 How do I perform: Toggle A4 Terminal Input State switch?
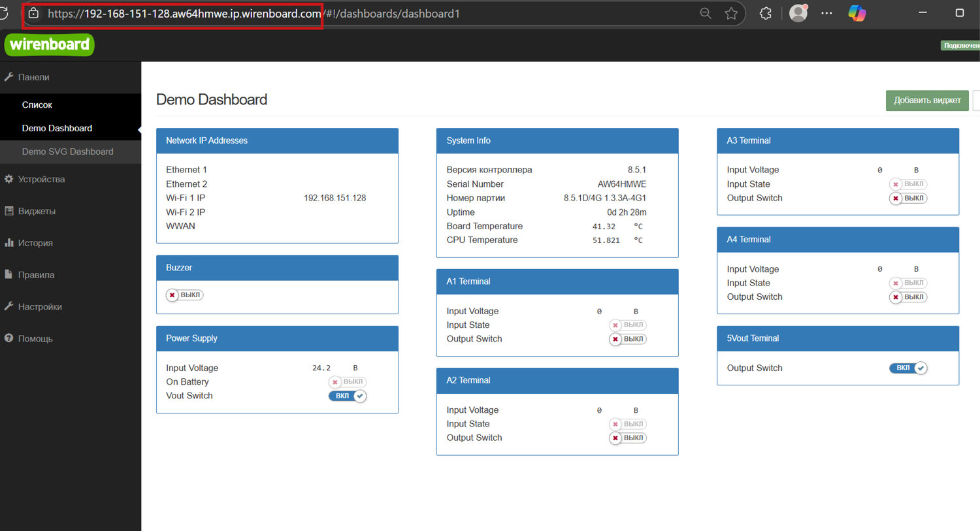tap(908, 283)
